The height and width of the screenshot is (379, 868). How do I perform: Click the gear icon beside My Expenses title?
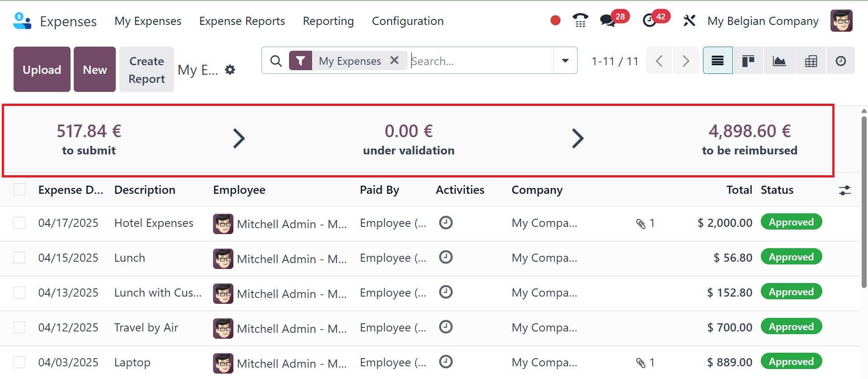[x=230, y=70]
